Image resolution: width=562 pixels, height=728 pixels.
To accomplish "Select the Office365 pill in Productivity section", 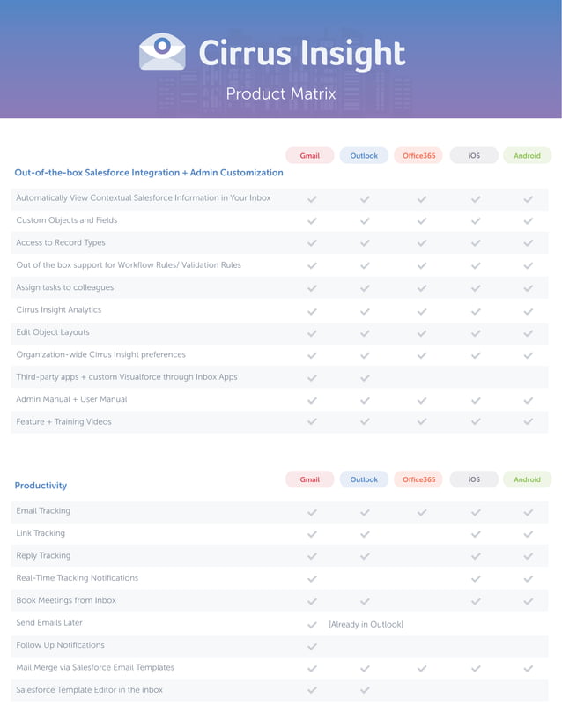I will point(418,479).
